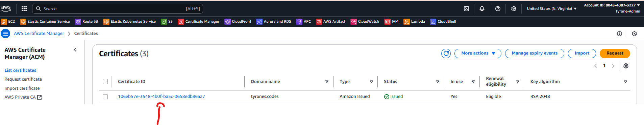Open the help question mark icon
Viewport: 644px width, 125px height.
[498, 8]
